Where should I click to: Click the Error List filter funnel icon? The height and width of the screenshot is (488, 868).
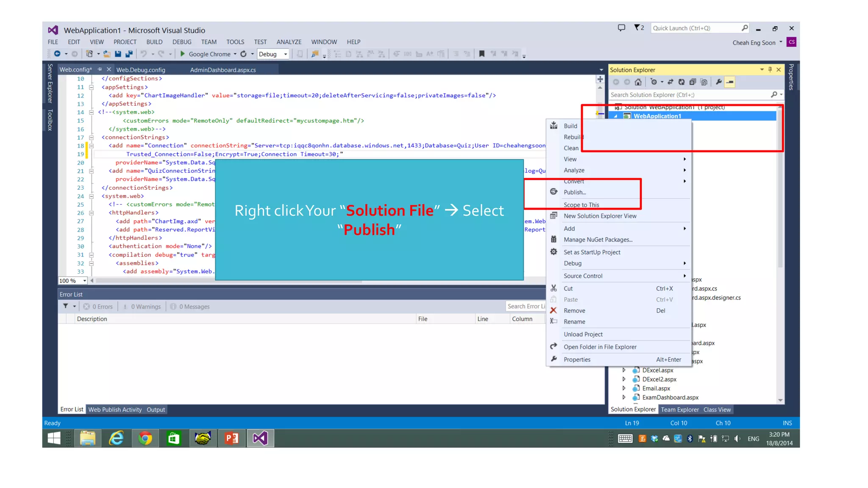(66, 306)
